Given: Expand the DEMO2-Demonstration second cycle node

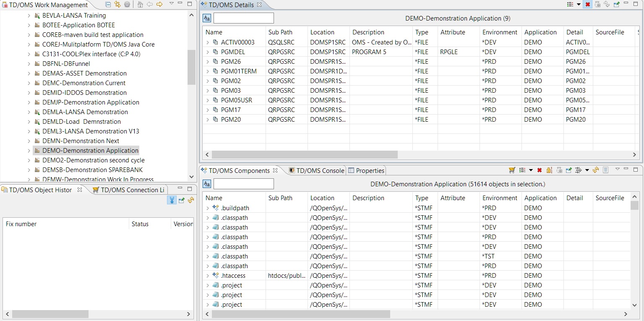Looking at the screenshot, I should [29, 160].
